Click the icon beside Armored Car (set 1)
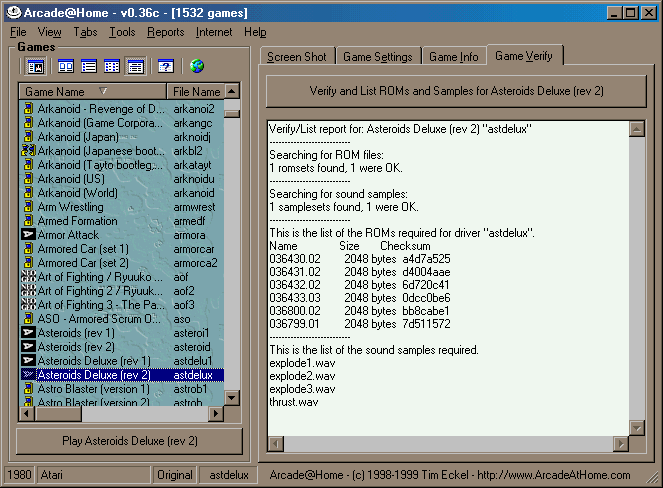Screen dimensions: 663x488 point(28,249)
